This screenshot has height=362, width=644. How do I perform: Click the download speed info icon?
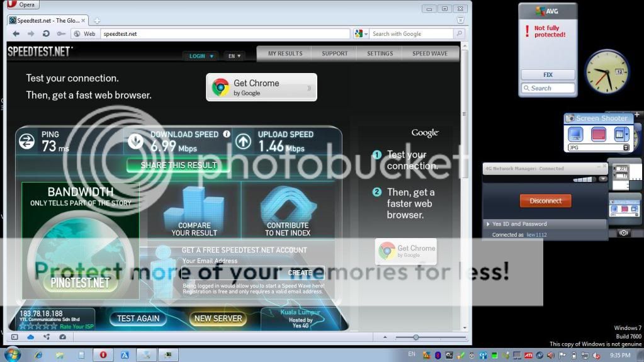pyautogui.click(x=227, y=134)
